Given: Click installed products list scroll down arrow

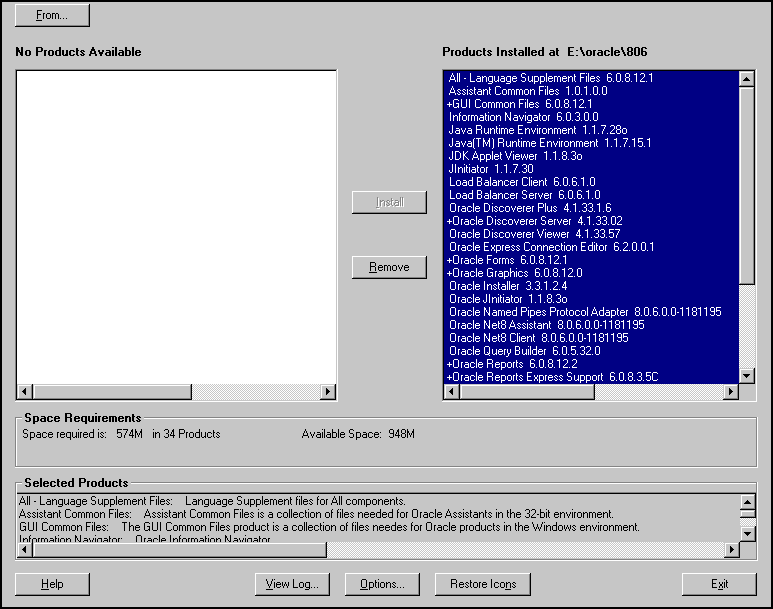Looking at the screenshot, I should 747,376.
